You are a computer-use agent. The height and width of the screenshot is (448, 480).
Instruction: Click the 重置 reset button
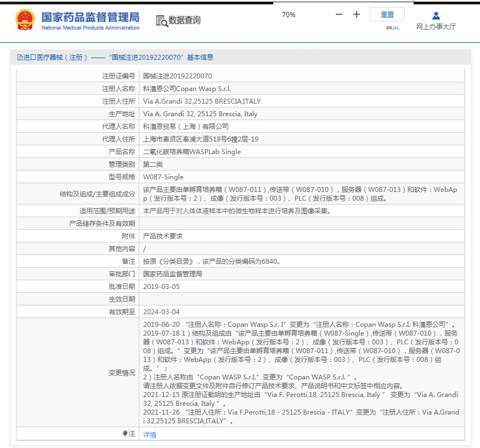coord(387,14)
